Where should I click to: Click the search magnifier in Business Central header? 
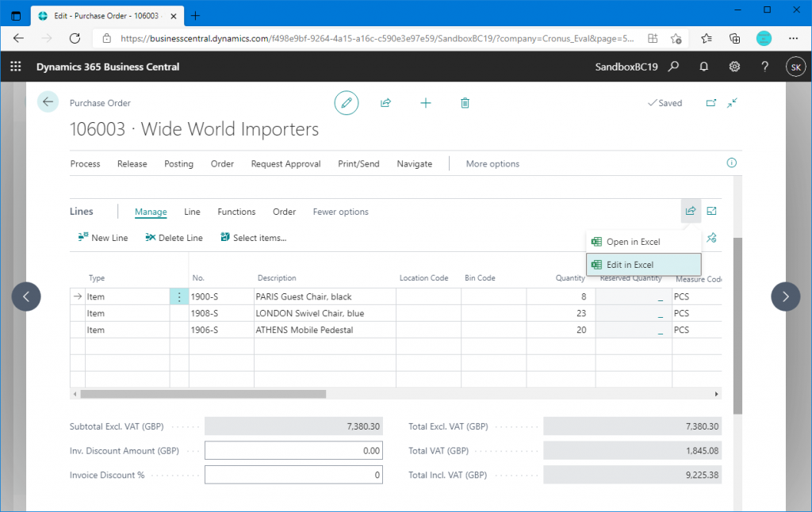673,67
